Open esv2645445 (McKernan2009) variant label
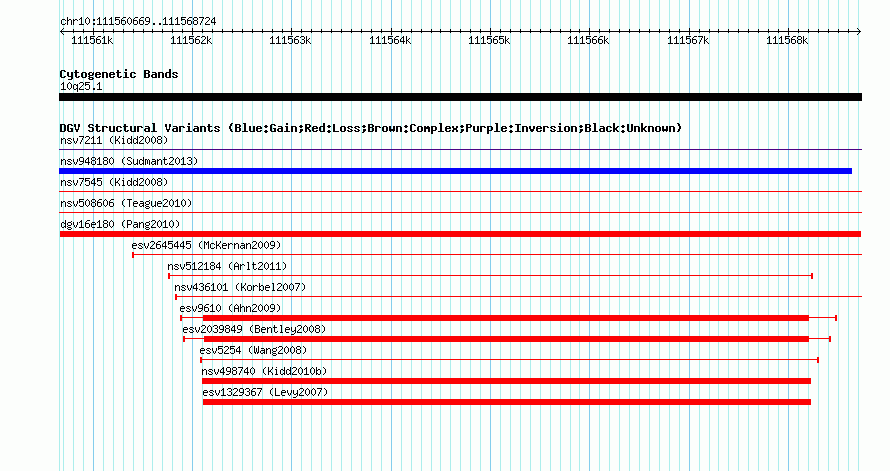890x471 pixels. [x=206, y=245]
